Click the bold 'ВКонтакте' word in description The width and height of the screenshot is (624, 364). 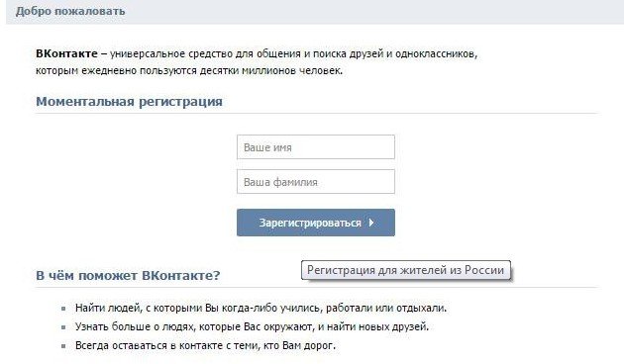(x=66, y=53)
